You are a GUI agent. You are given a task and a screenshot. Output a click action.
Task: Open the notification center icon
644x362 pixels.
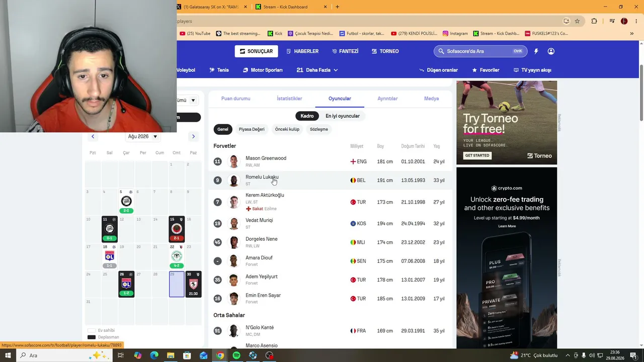pyautogui.click(x=633, y=355)
